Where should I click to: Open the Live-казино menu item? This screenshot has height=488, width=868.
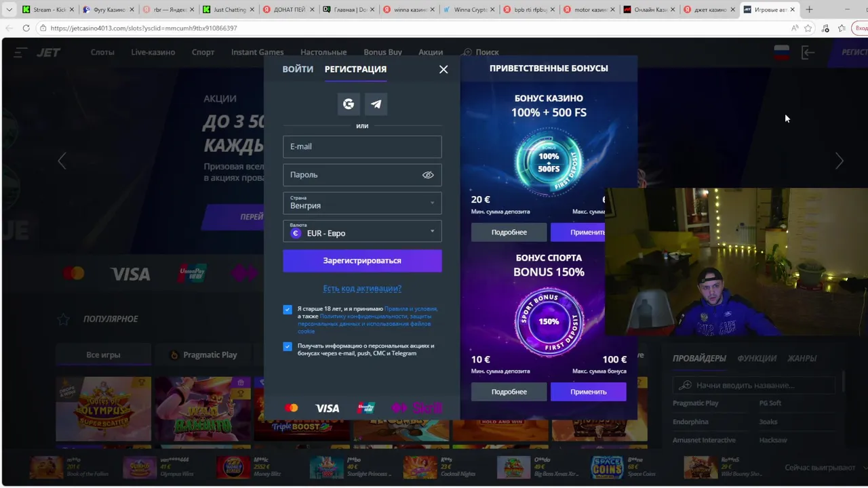153,52
